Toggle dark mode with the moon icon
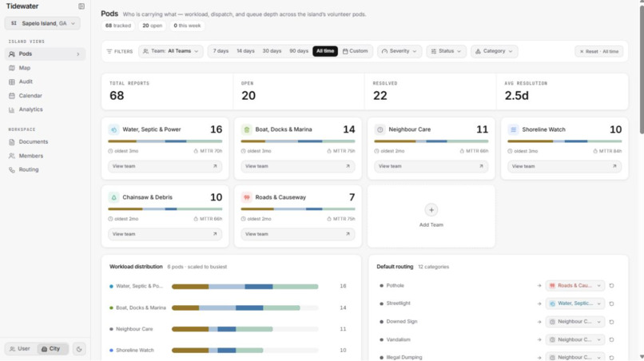The height and width of the screenshot is (361, 644). (79, 349)
